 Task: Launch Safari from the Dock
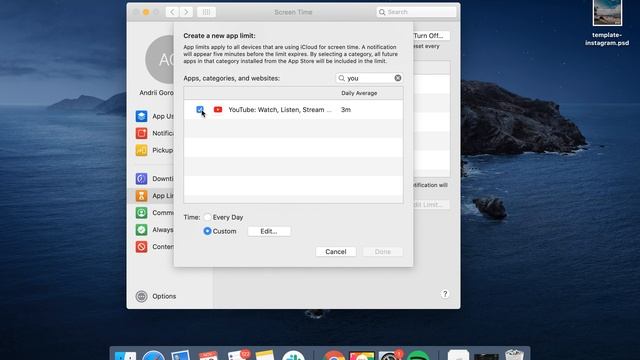click(153, 355)
